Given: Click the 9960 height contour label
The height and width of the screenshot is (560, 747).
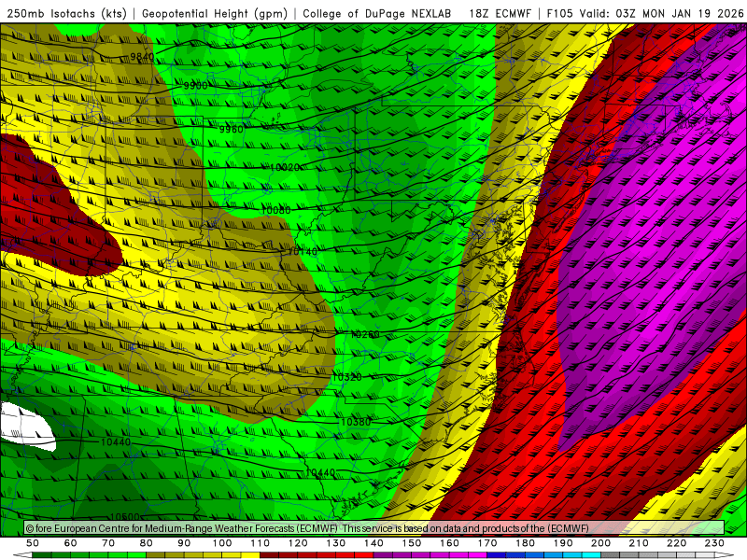Looking at the screenshot, I should click(x=231, y=129).
